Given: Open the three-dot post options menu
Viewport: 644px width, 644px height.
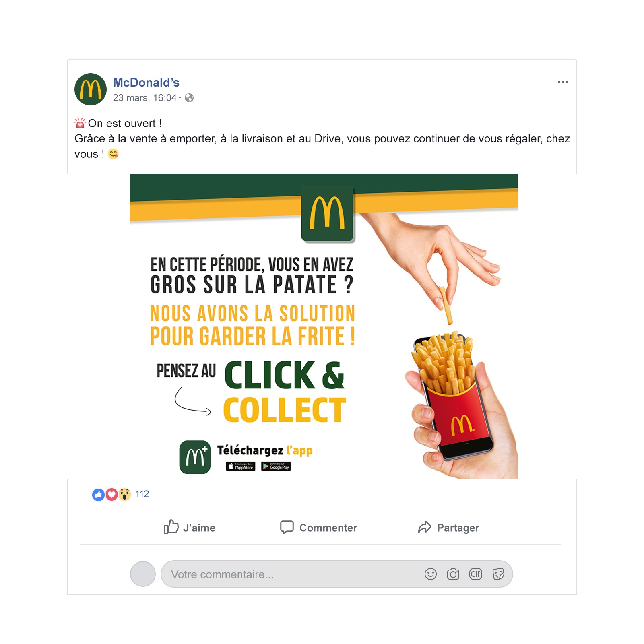Looking at the screenshot, I should point(563,82).
